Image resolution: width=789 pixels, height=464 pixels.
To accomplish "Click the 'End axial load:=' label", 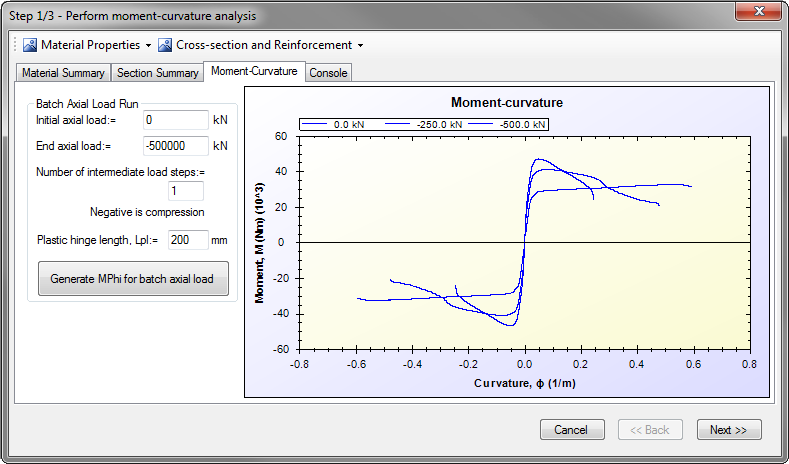I will pyautogui.click(x=73, y=146).
